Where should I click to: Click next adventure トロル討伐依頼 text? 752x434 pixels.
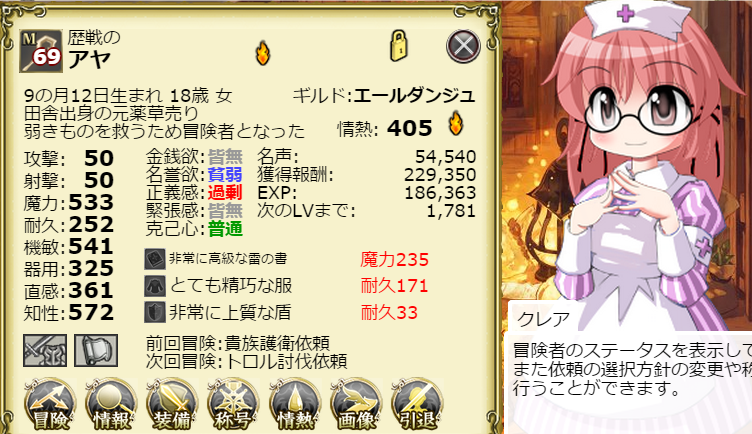286,361
